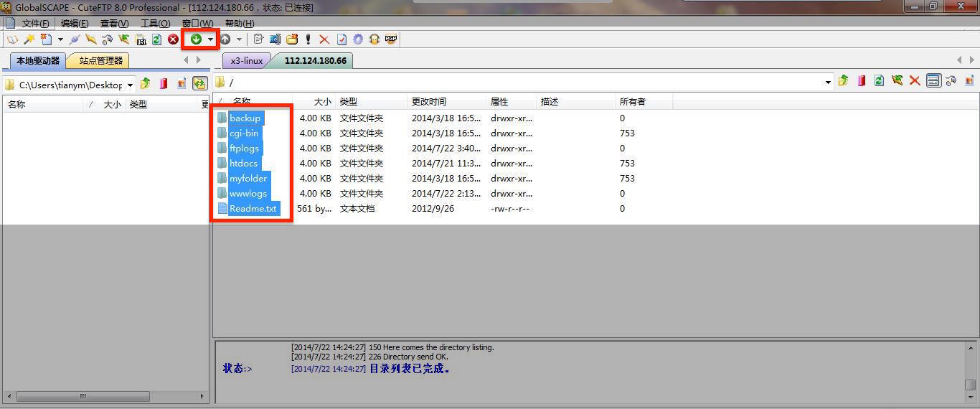
Task: Open the 工具(O) menu
Action: tap(155, 23)
